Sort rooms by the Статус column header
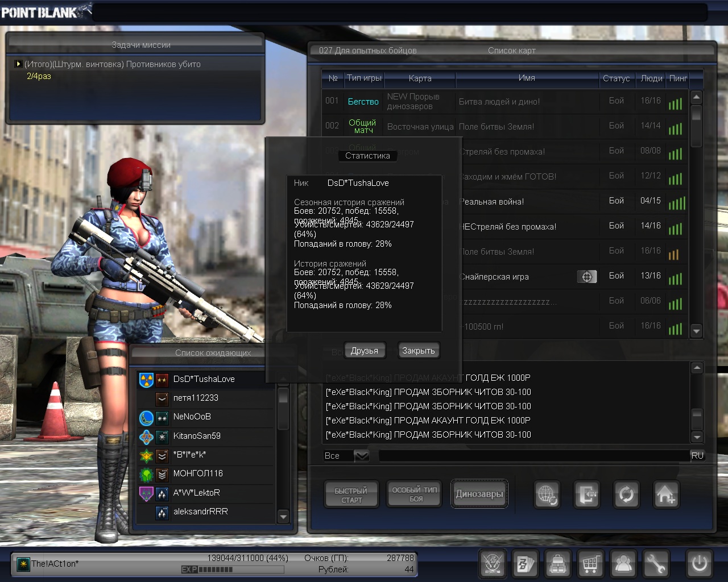 tap(617, 78)
